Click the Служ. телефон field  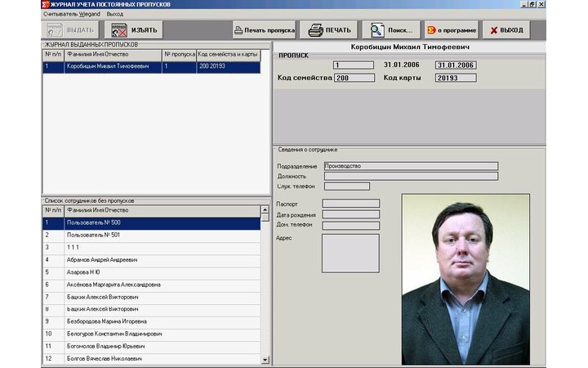click(x=347, y=186)
